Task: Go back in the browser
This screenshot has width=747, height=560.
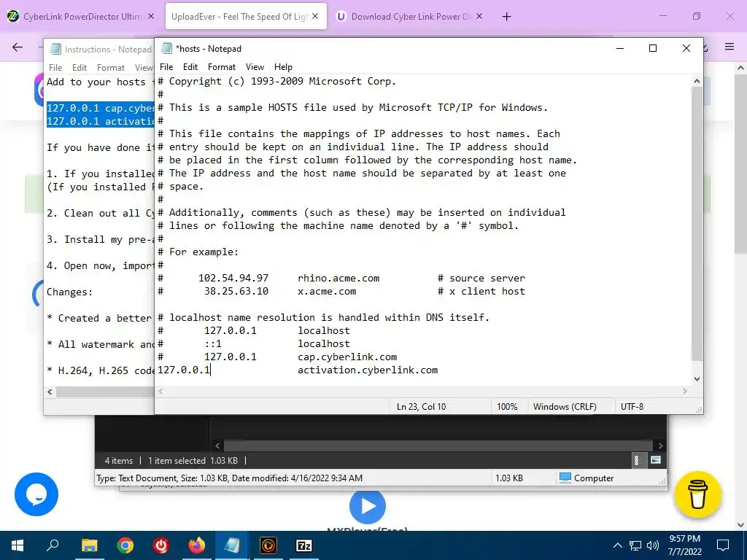Action: (18, 47)
